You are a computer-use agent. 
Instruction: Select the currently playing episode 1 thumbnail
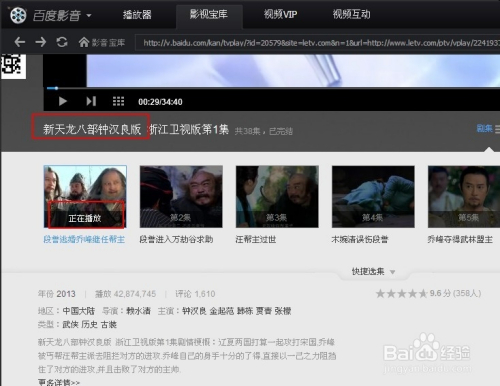[x=85, y=197]
